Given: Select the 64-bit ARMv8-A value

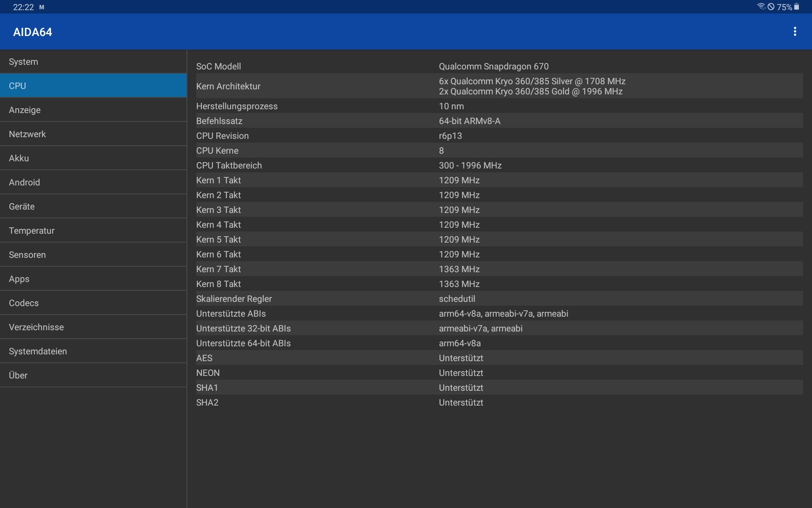Looking at the screenshot, I should click(x=469, y=121).
